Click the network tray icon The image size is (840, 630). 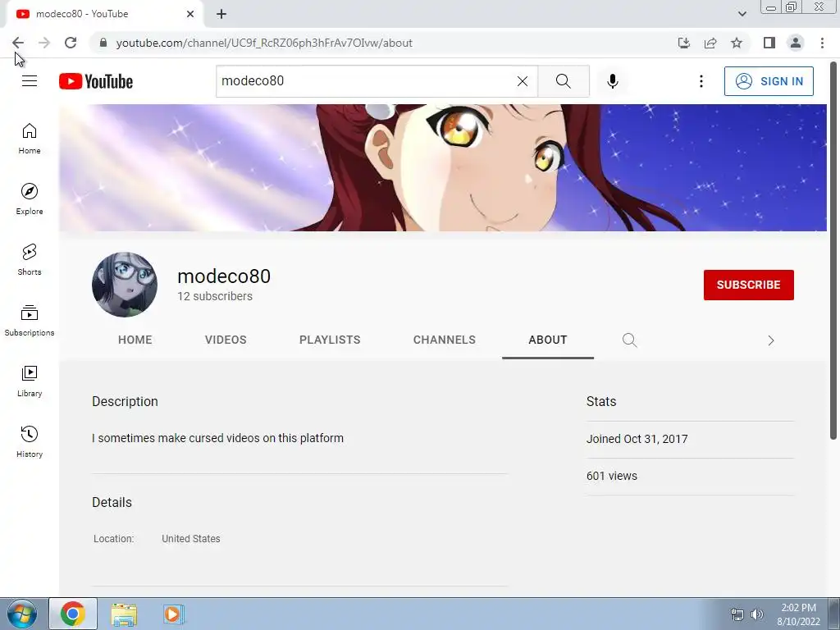(x=737, y=614)
